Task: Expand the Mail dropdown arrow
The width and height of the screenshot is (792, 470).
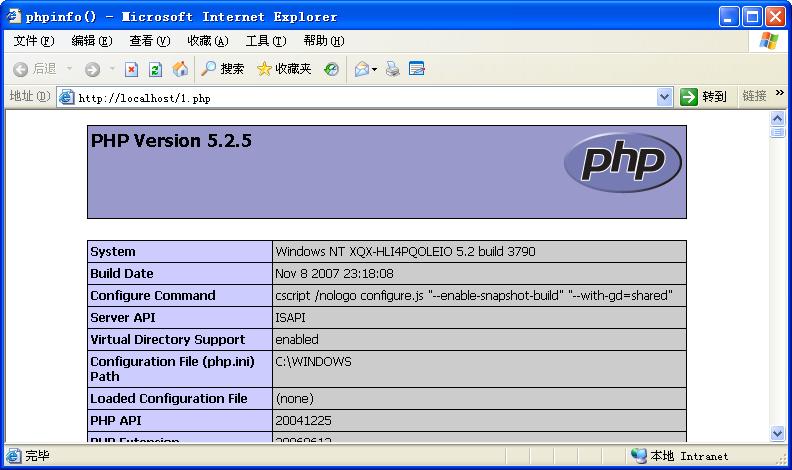Action: [x=374, y=69]
